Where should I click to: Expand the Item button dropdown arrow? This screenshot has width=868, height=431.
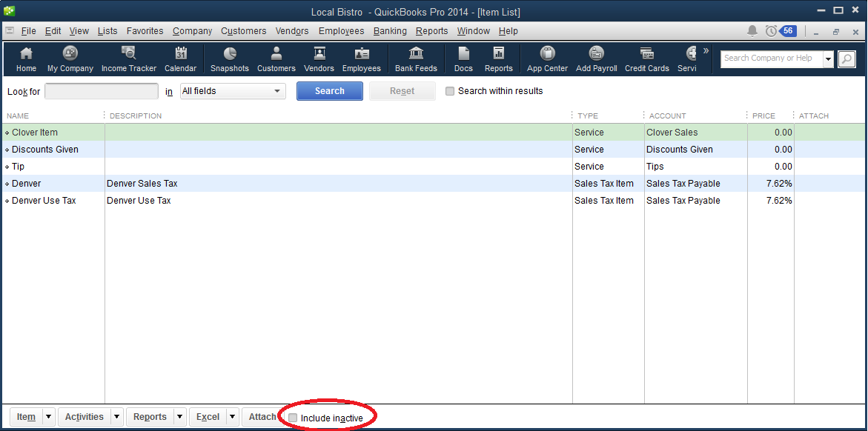[49, 417]
